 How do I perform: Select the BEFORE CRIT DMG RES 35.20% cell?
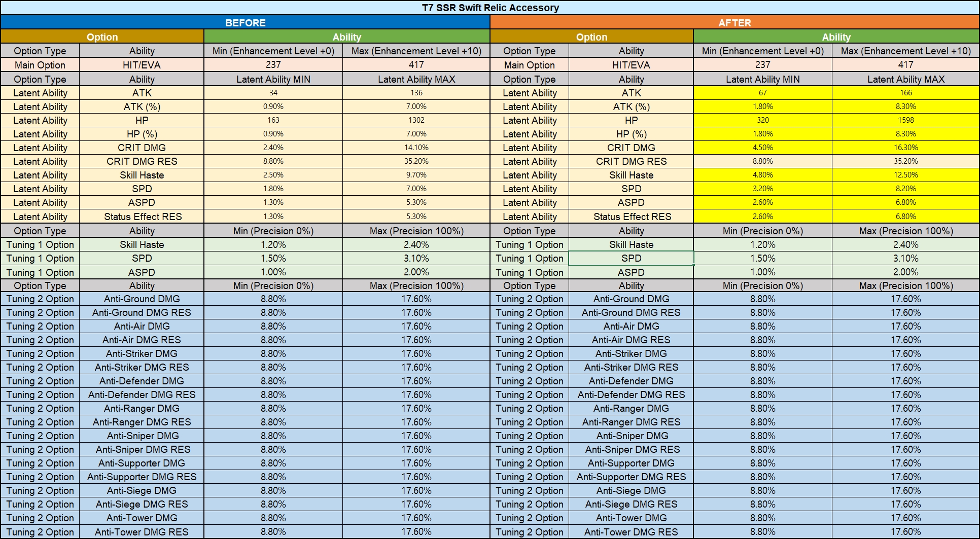(x=416, y=161)
